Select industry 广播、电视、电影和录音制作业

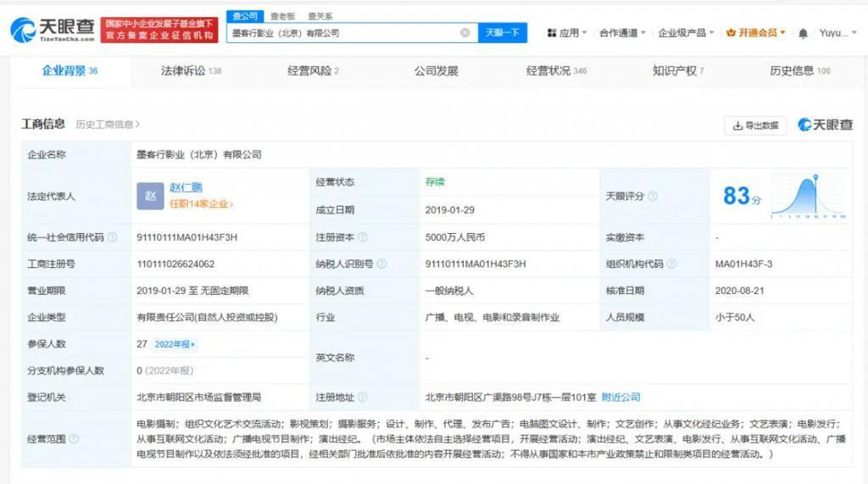(492, 317)
